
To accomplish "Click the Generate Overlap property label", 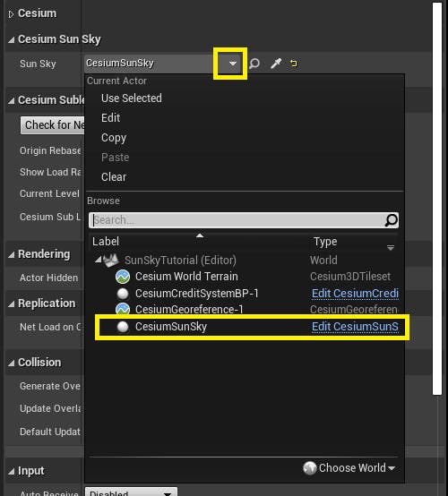I will 50,386.
